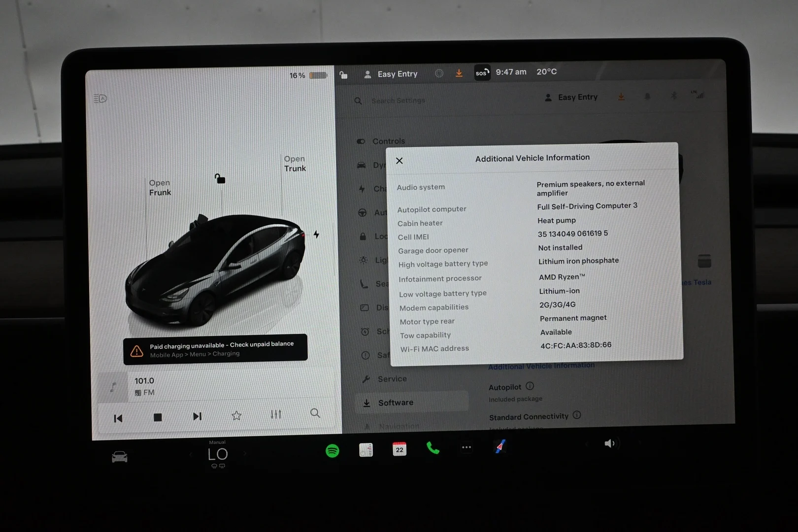The width and height of the screenshot is (798, 532).
Task: Open the all apps three-dot launcher
Action: (x=466, y=447)
